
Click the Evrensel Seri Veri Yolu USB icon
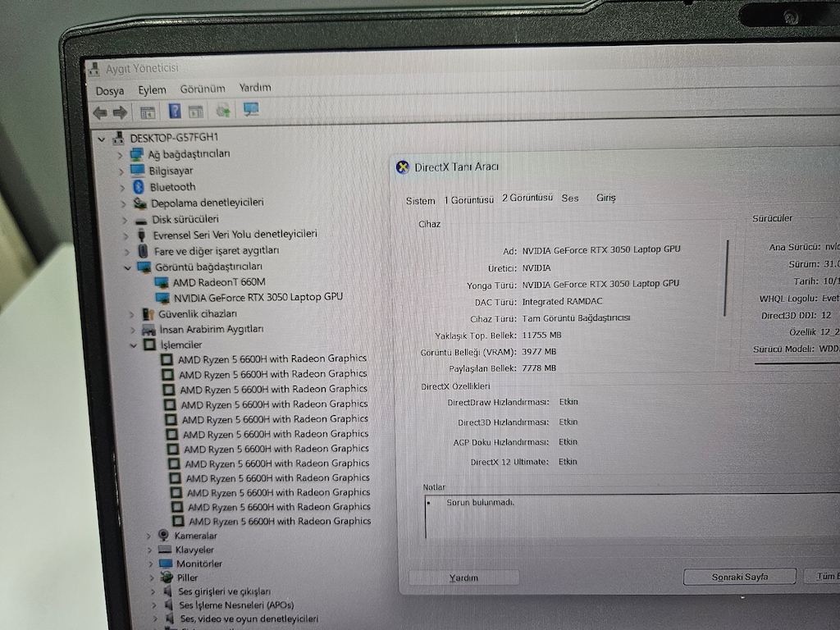pos(142,235)
